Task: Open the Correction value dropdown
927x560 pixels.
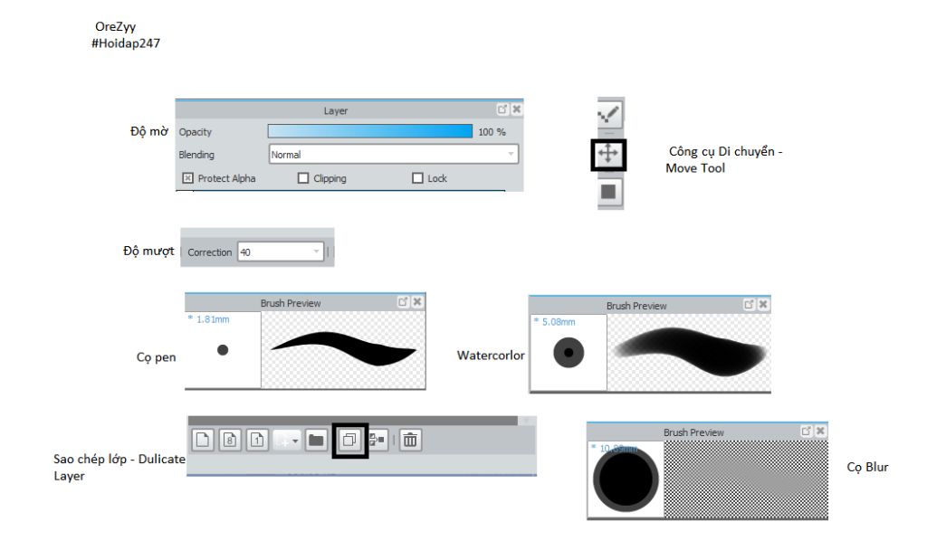Action: (281, 252)
